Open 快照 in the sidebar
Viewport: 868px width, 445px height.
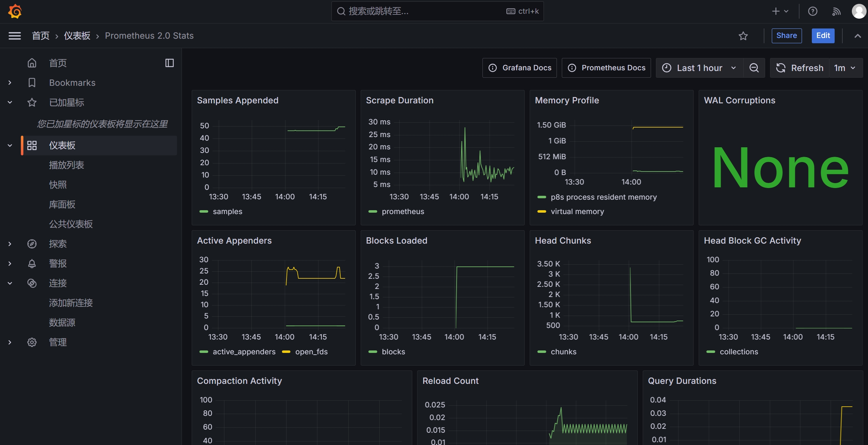pyautogui.click(x=58, y=185)
